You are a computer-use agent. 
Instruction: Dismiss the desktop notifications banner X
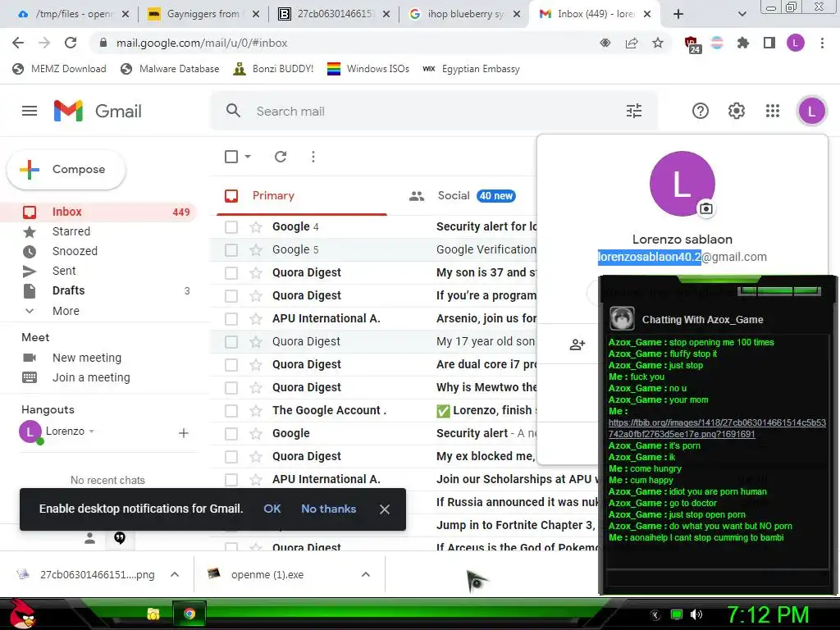(x=384, y=509)
